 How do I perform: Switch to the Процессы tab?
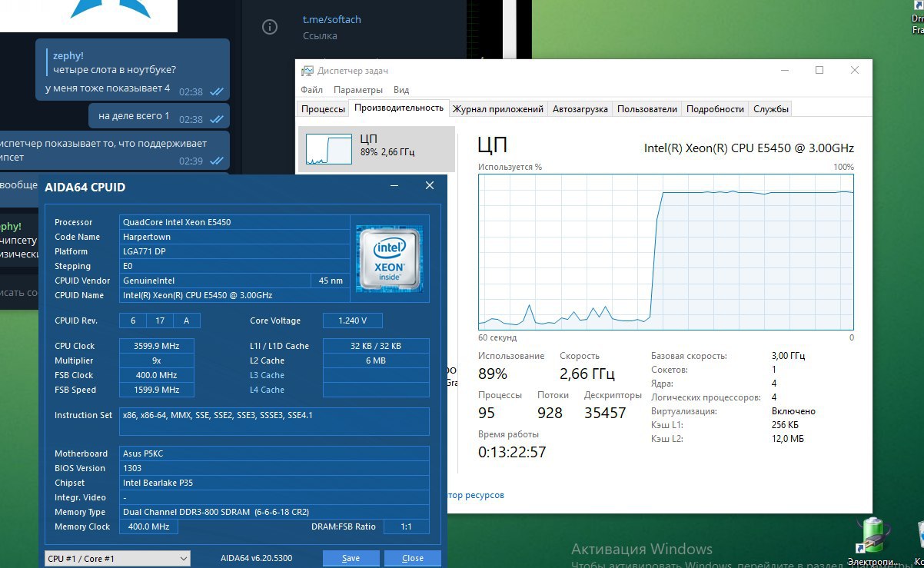[x=323, y=109]
